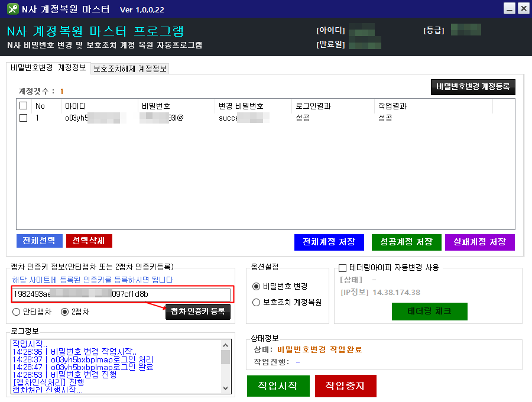Image resolution: width=532 pixels, height=402 pixels.
Task: Click the 로그인결과 column header
Action: [x=332, y=106]
